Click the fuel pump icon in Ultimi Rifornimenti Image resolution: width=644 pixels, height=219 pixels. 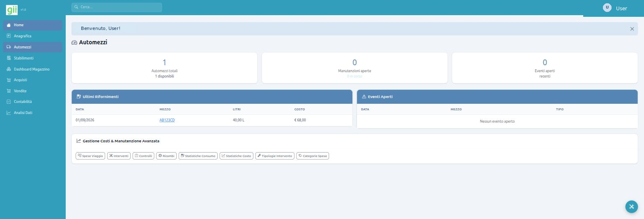(x=78, y=97)
